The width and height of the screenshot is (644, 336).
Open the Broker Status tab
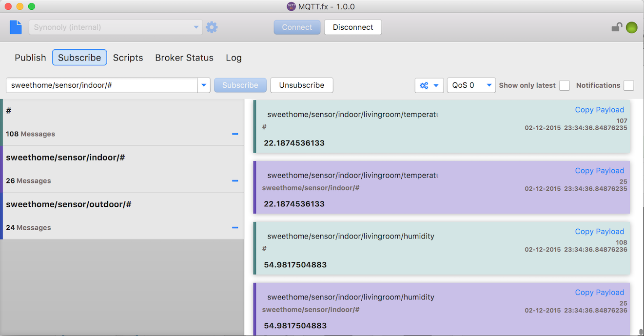[x=184, y=58]
